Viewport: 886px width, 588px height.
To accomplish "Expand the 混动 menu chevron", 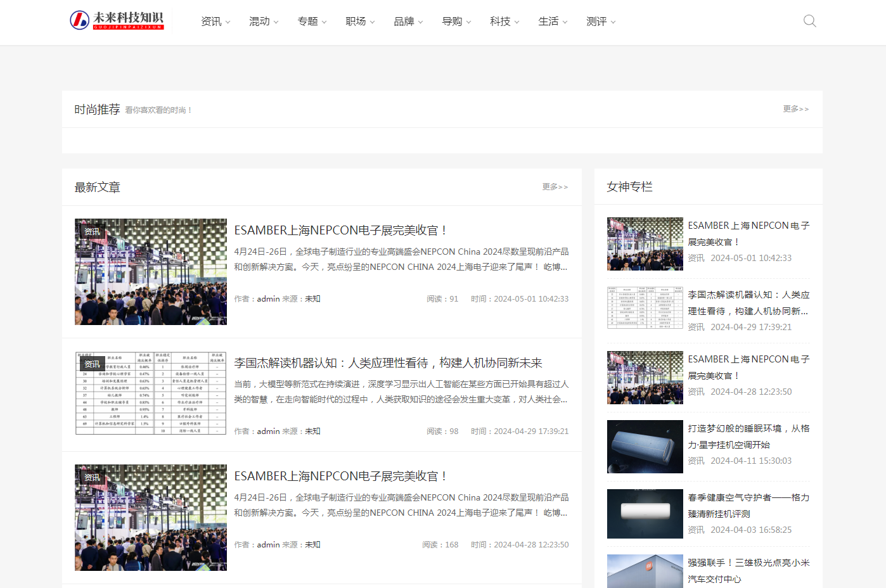I will point(276,22).
